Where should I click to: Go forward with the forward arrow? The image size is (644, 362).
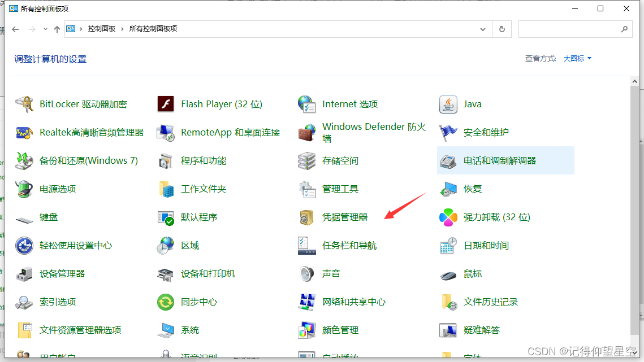point(32,29)
